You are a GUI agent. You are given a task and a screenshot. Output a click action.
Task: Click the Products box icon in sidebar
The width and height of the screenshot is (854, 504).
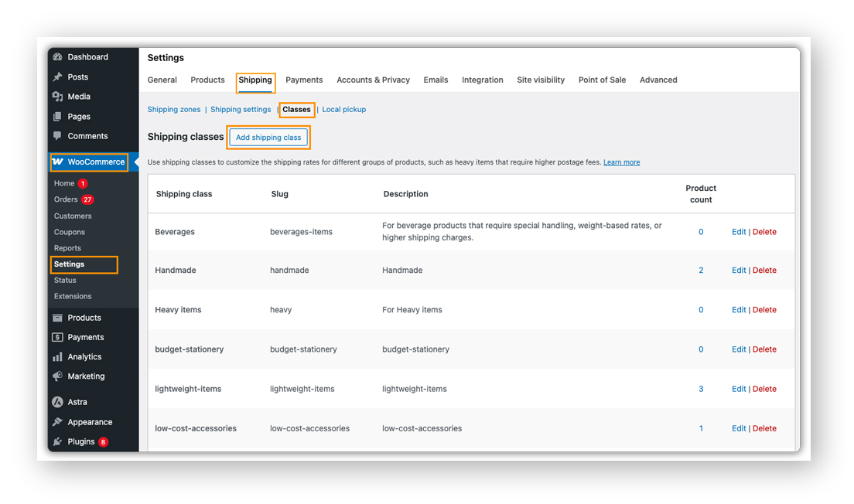[58, 317]
